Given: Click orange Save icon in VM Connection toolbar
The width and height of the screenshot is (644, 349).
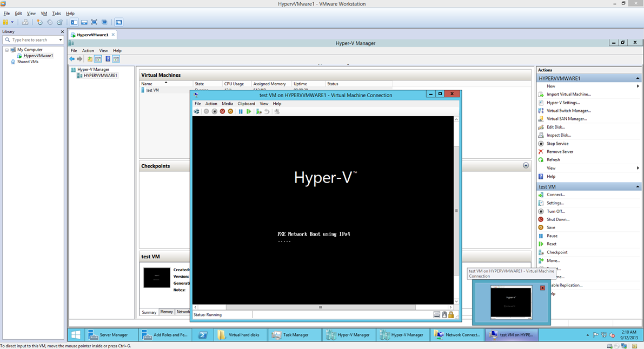Looking at the screenshot, I should [230, 111].
